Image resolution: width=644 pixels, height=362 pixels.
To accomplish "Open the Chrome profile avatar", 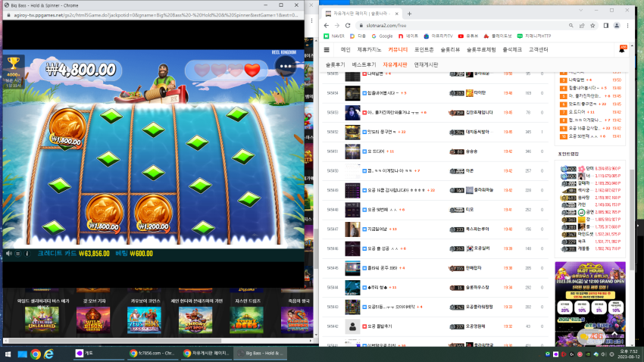I will point(617,26).
